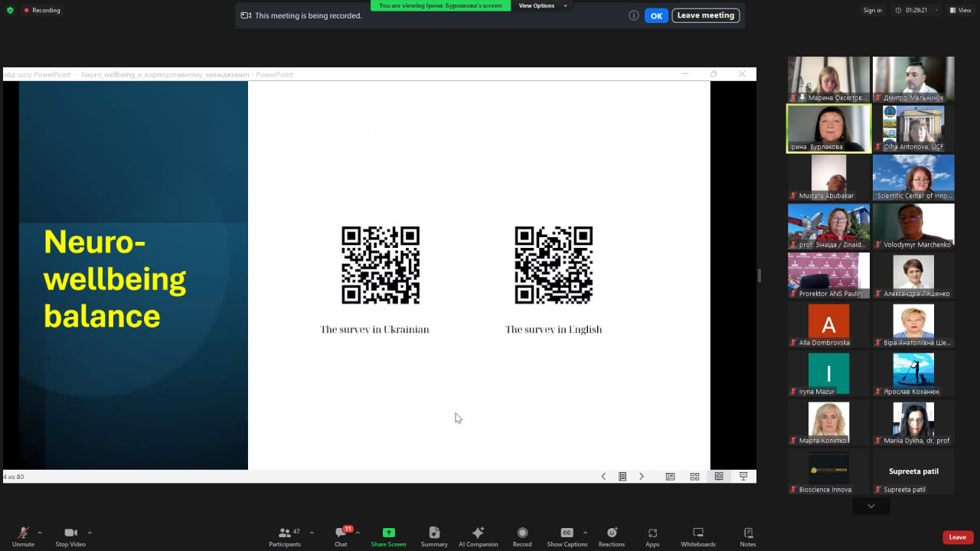Click the green encryption shield icon
This screenshot has width=980, height=551.
(10, 10)
